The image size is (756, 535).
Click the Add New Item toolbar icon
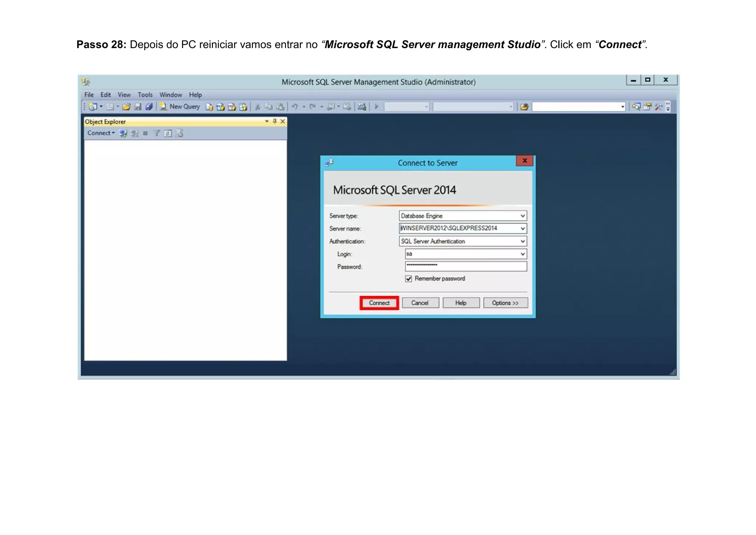point(110,107)
